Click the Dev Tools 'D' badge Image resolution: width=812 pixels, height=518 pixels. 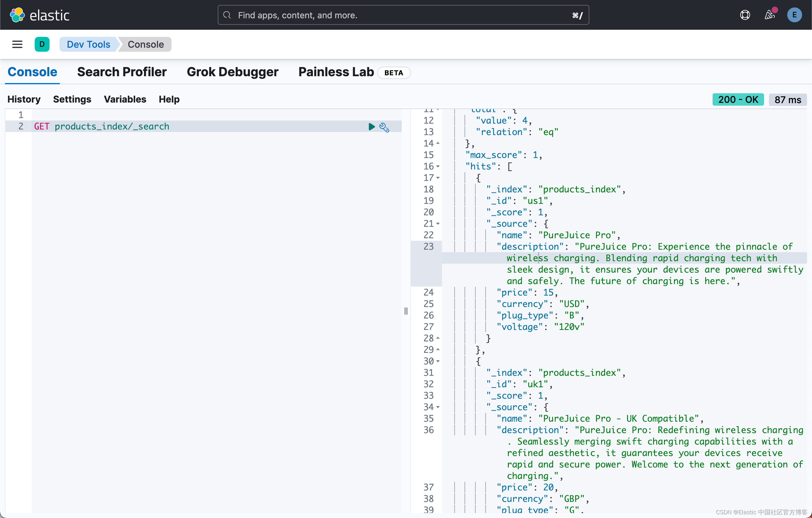42,44
